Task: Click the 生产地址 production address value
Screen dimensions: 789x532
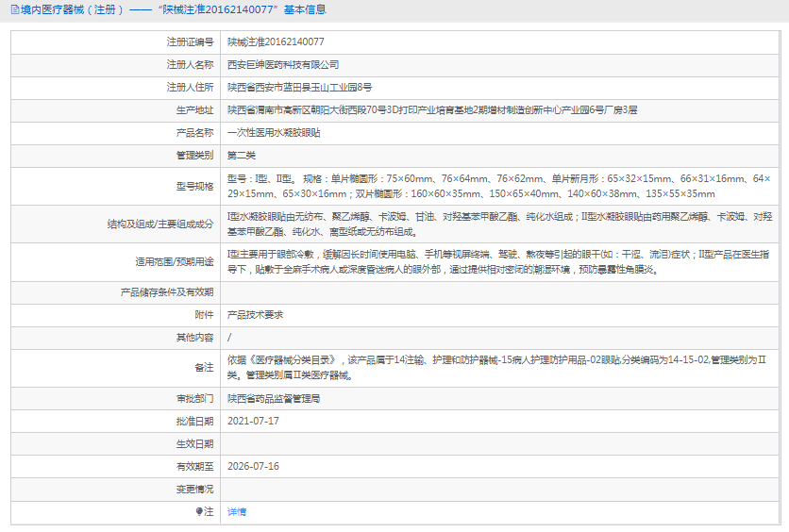Action: coord(432,109)
